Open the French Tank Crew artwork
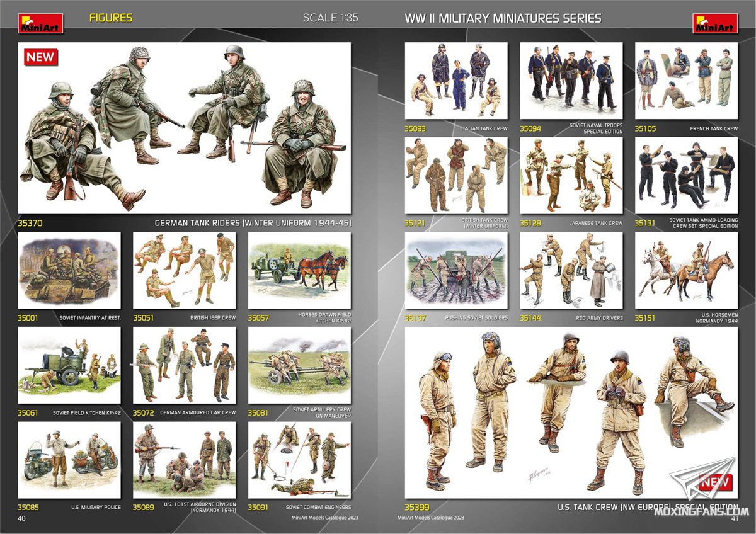756x534 pixels. coord(687,81)
